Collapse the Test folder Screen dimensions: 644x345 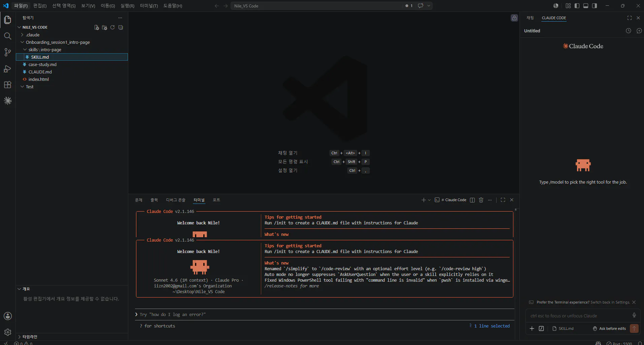click(x=72, y=87)
